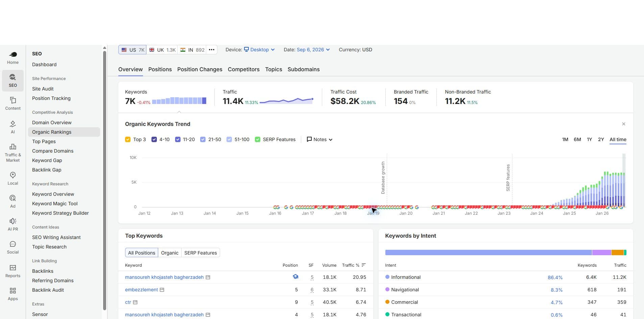Image resolution: width=644 pixels, height=319 pixels.
Task: Click the UK flag database button
Action: pos(162,50)
